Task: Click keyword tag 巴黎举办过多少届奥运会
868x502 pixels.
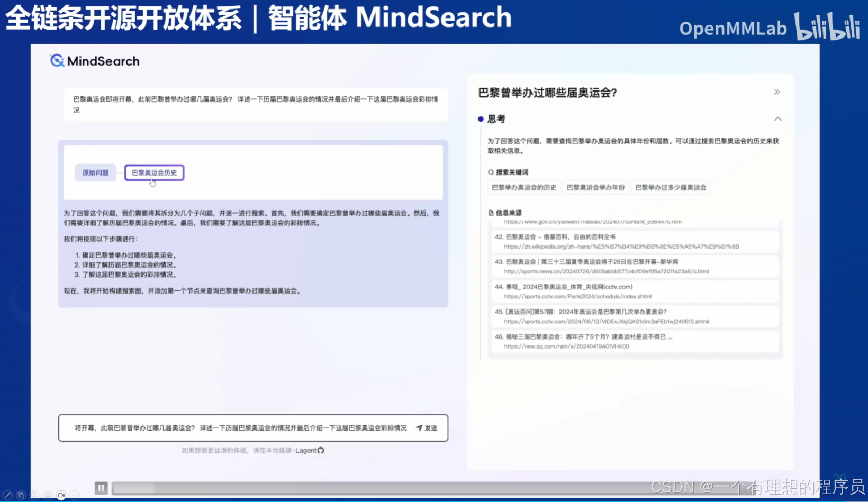Action: [671, 187]
